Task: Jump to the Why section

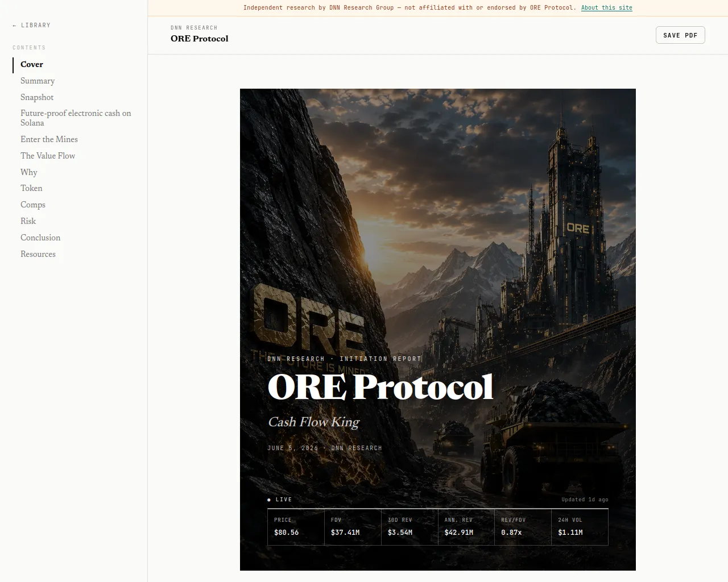Action: [29, 172]
